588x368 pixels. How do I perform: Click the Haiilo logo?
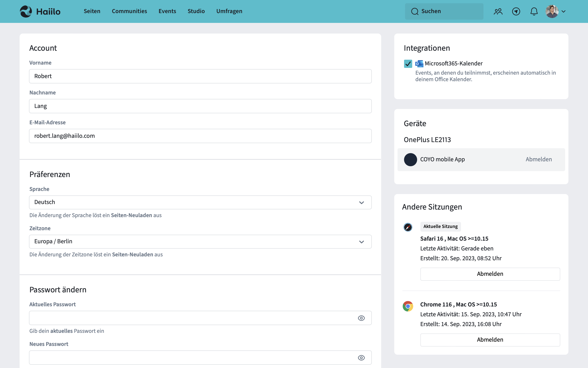pos(40,11)
